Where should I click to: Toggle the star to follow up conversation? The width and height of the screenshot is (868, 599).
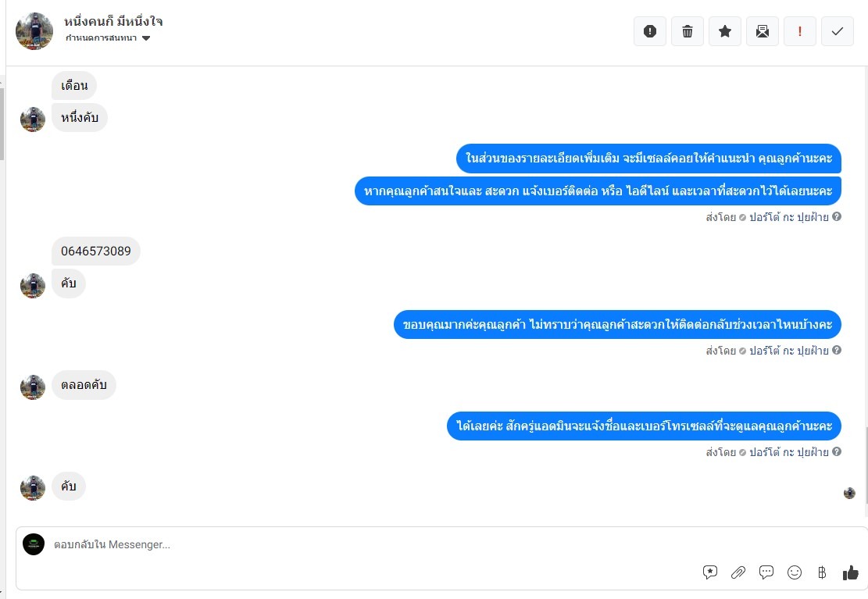725,31
